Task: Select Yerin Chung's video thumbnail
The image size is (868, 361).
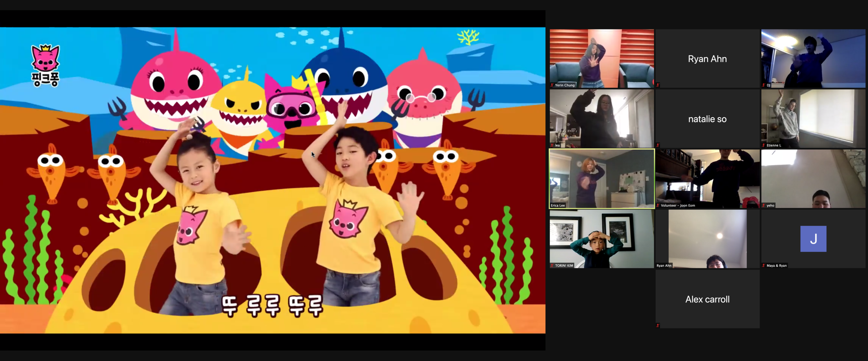Action: coord(602,58)
